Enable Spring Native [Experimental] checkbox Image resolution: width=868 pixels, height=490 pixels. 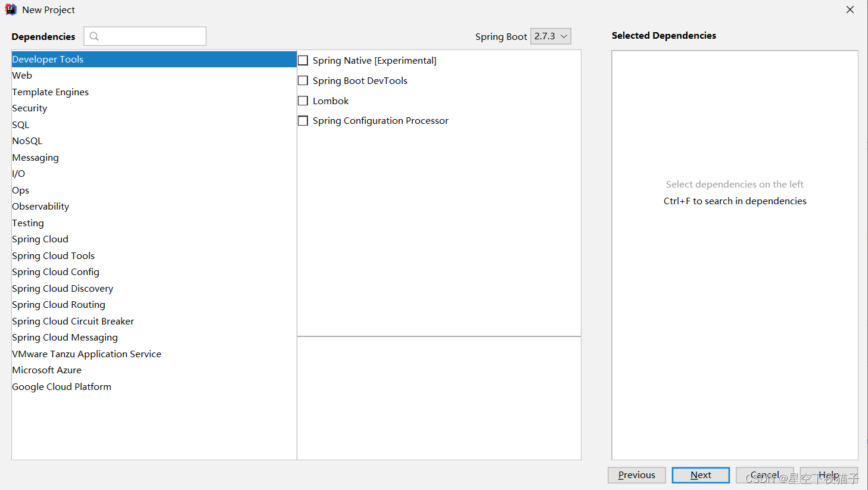303,61
